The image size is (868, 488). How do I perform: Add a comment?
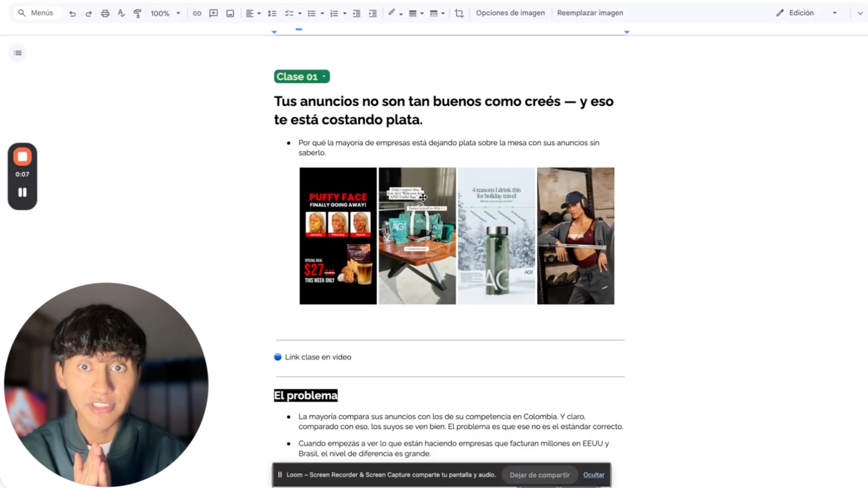click(213, 14)
